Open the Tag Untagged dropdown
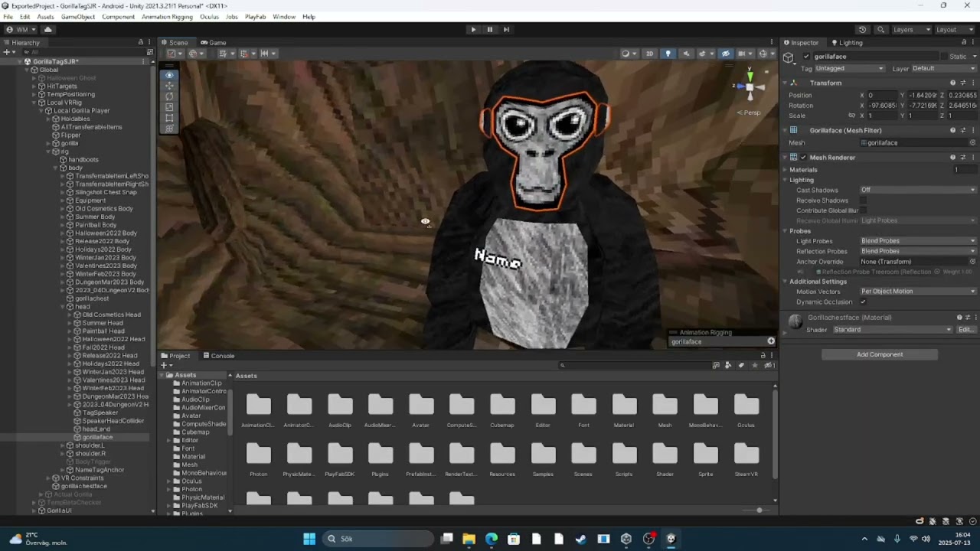 click(x=849, y=69)
